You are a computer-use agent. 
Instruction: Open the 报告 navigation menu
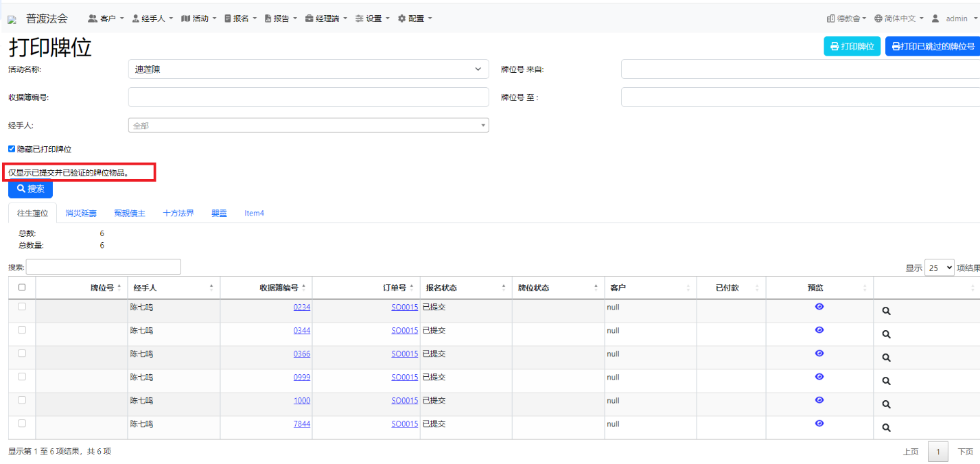(x=281, y=19)
